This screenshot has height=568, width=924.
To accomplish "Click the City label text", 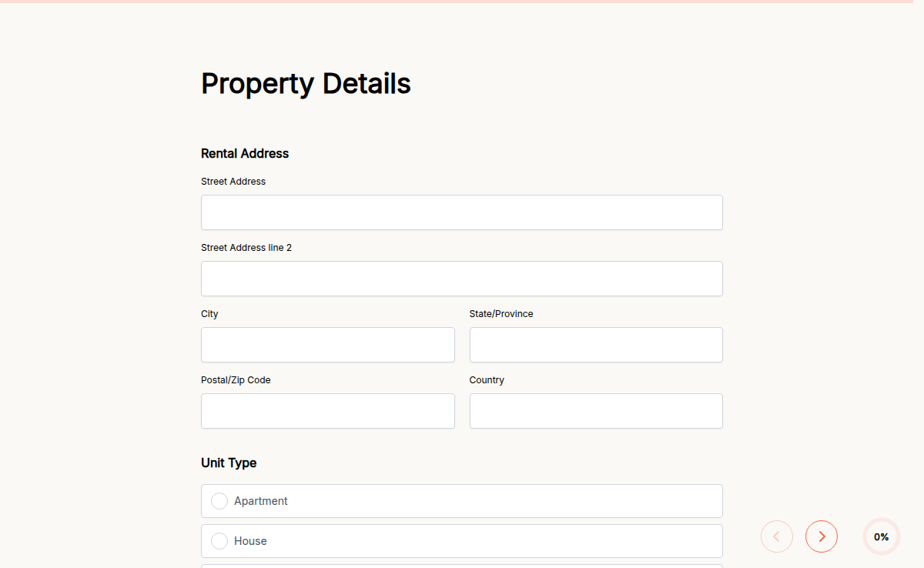I will 209,314.
